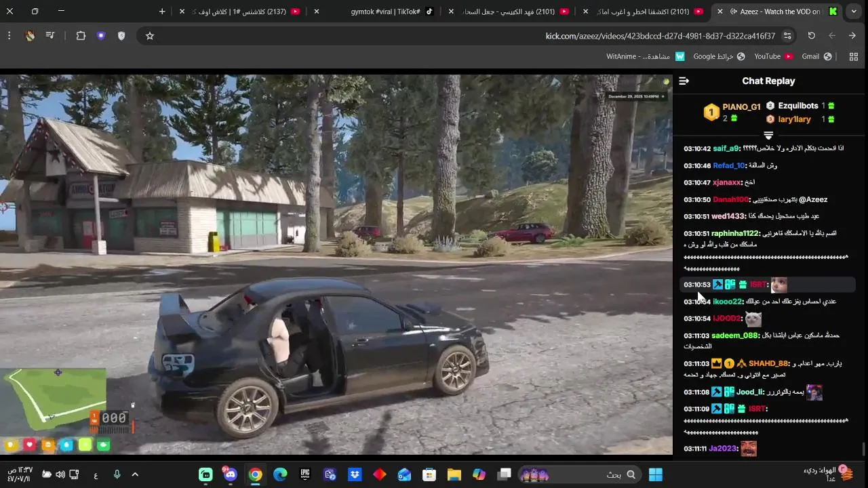Open the shield extension icon
Screen dimensions: 868x488
point(121,36)
